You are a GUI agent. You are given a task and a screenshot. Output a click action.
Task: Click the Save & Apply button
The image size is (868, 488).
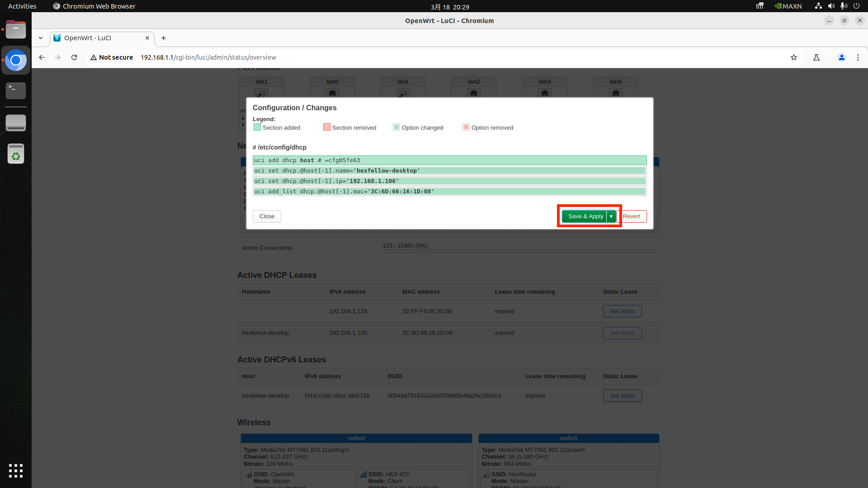pos(585,216)
